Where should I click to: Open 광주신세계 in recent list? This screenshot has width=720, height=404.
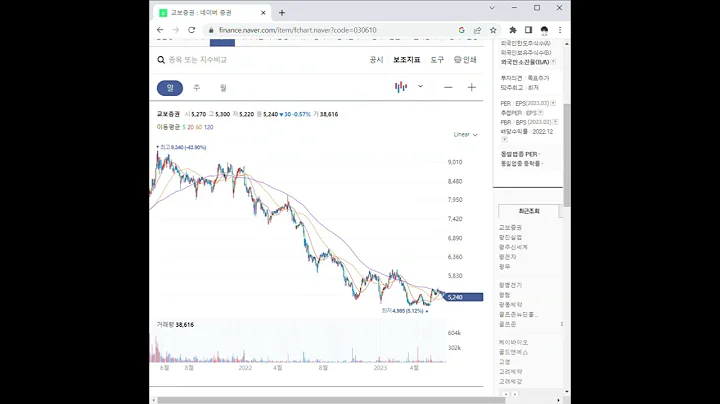point(513,247)
